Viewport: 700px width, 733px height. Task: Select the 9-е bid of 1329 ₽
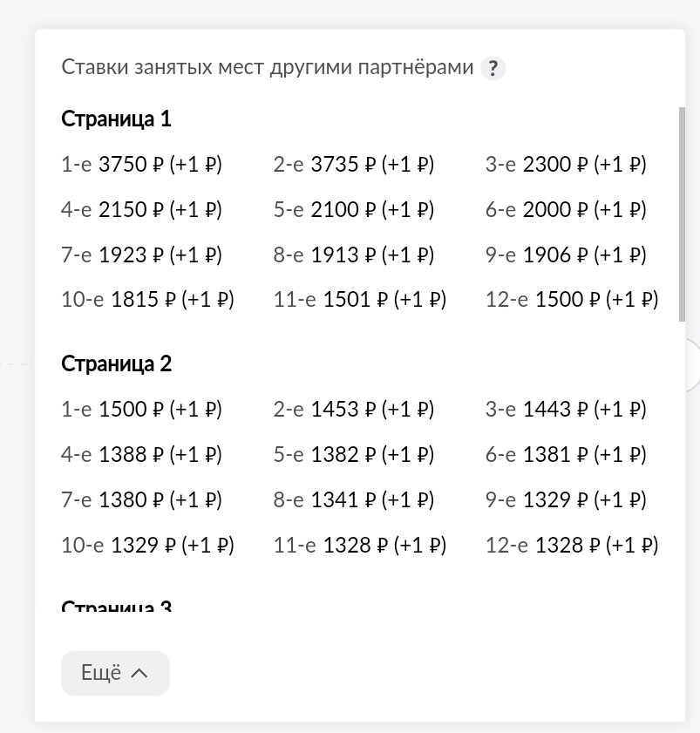coord(565,499)
